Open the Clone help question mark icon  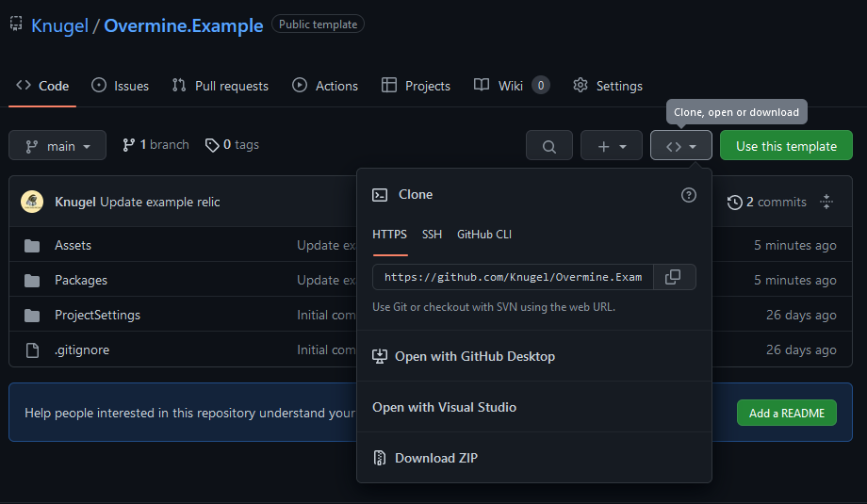click(688, 195)
